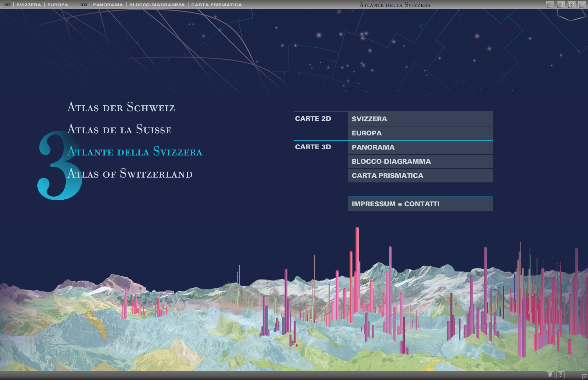Open EUROPA in the top menu bar
588x380 pixels.
[x=58, y=5]
